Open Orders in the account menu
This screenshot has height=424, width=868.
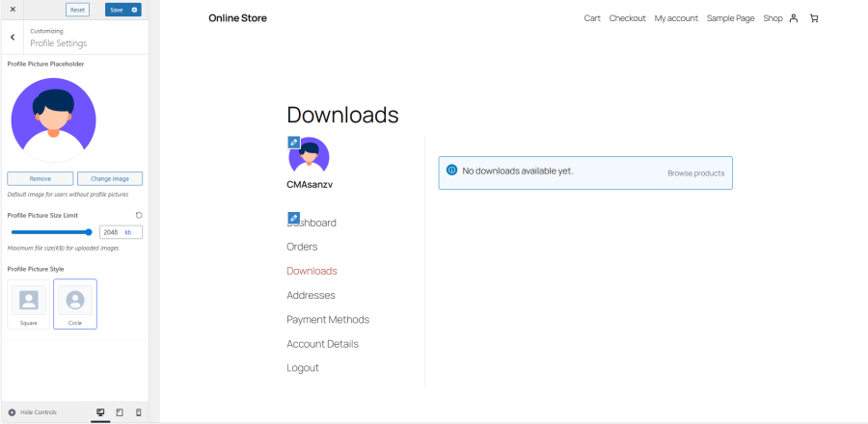pyautogui.click(x=302, y=247)
